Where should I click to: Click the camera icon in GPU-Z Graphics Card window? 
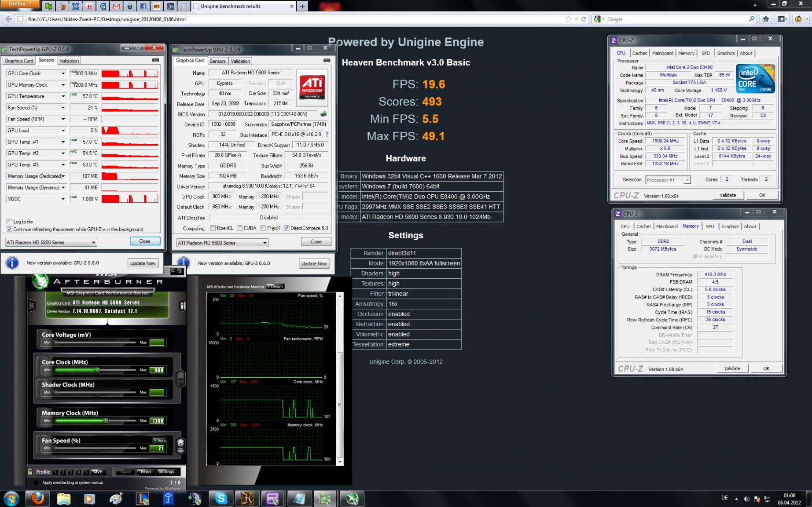tap(327, 60)
